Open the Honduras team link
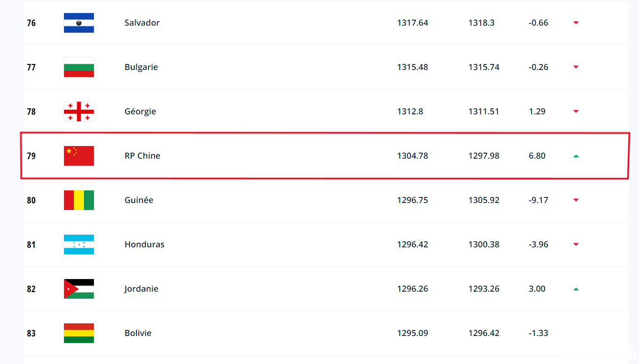Viewport: 639px width, 364px height. coord(144,245)
